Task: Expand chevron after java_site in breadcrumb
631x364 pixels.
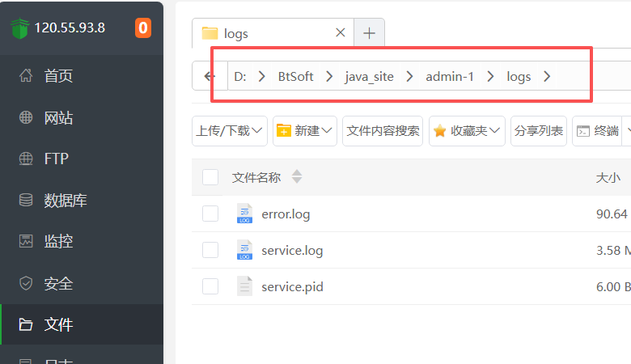Action: tap(409, 76)
